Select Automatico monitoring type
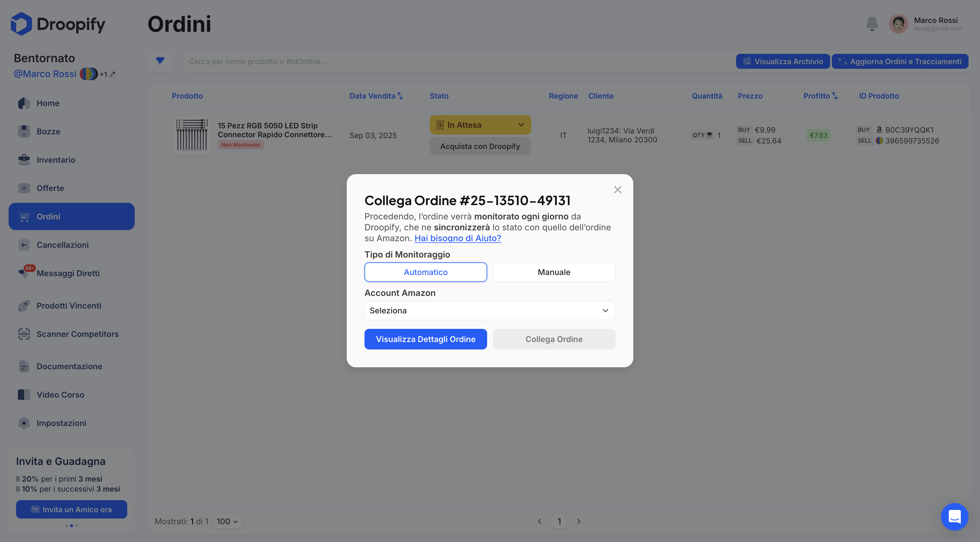This screenshot has width=980, height=542. pyautogui.click(x=425, y=272)
